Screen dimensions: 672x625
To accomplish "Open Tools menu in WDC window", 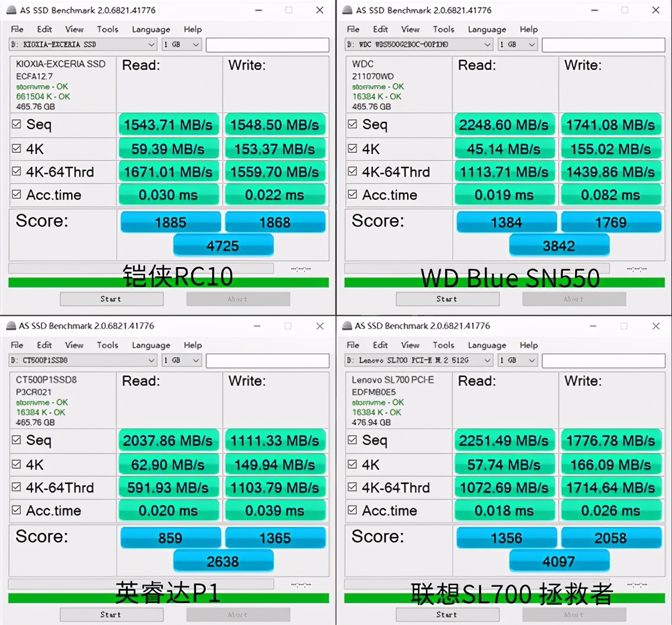I will (x=443, y=29).
